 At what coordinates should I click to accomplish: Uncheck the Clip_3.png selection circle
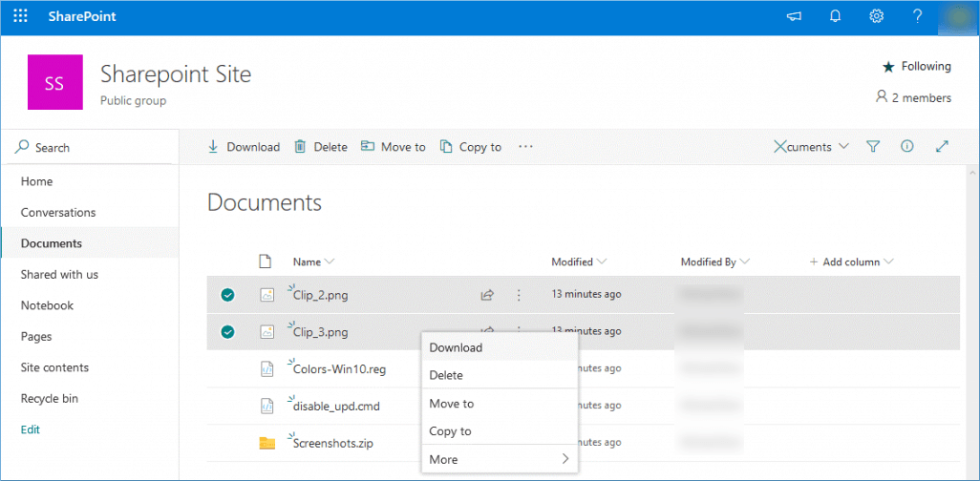(x=227, y=332)
